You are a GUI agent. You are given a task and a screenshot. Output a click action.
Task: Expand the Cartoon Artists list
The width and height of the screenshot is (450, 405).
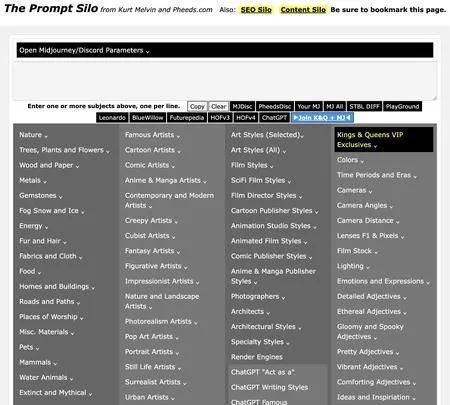point(153,150)
